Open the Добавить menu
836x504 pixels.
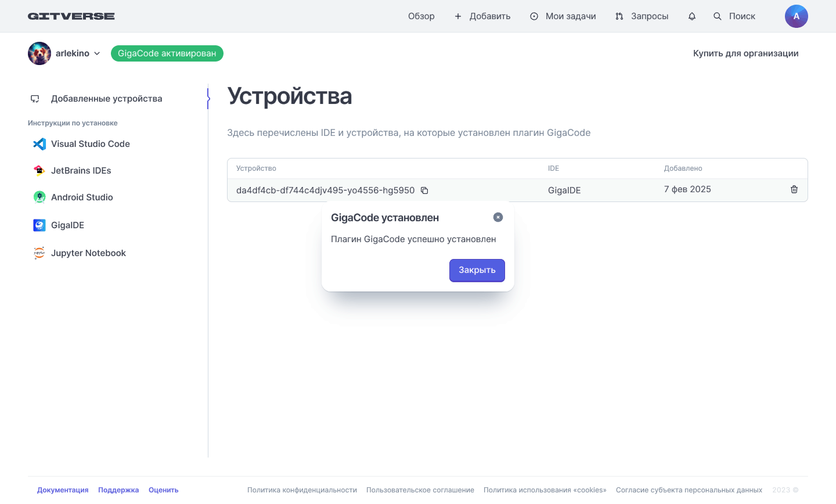(x=482, y=16)
